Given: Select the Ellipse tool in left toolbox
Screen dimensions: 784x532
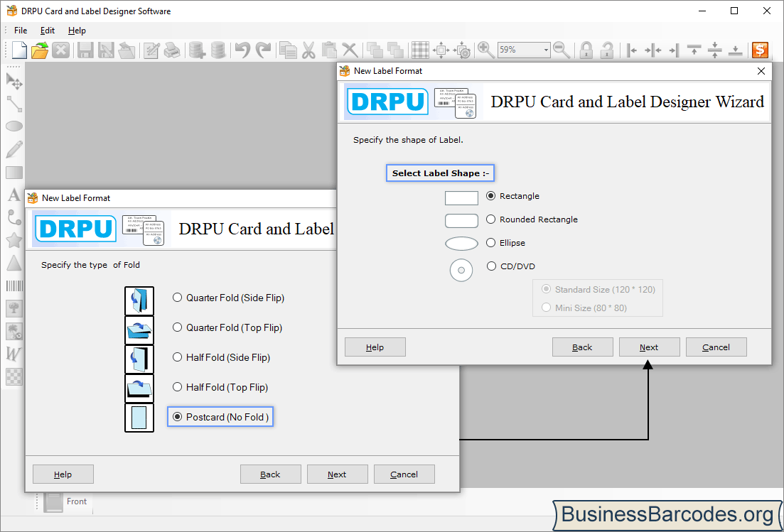Looking at the screenshot, I should pos(14,126).
